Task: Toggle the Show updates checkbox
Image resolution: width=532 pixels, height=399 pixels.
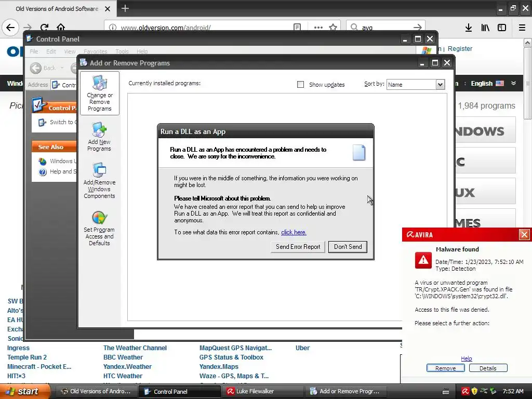Action: click(x=300, y=85)
